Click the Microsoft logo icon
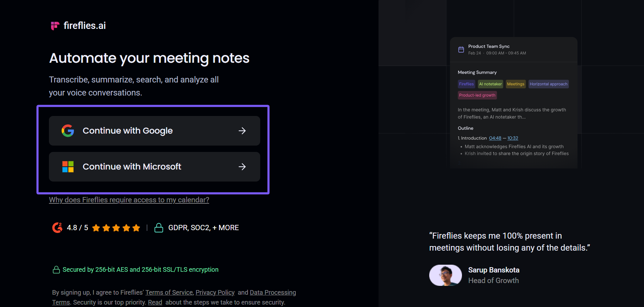Image resolution: width=644 pixels, height=307 pixels. [68, 167]
